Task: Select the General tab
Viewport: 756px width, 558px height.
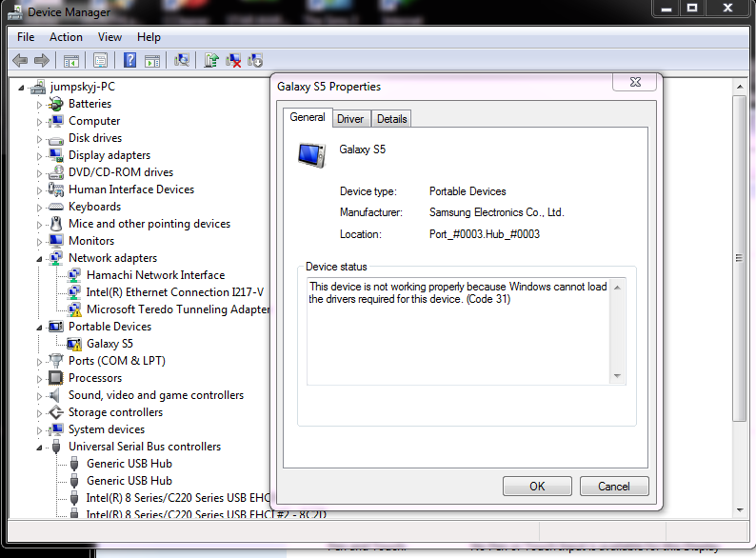Action: tap(308, 117)
